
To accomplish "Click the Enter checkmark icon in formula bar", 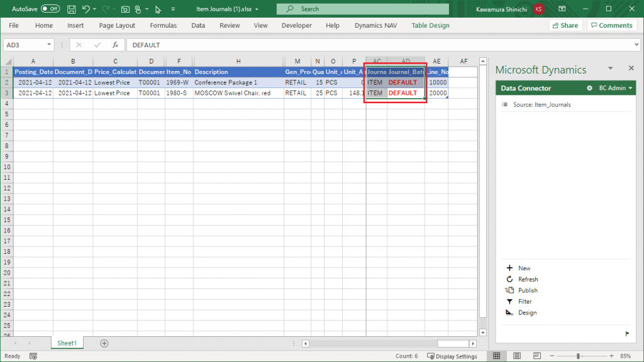I will (97, 45).
